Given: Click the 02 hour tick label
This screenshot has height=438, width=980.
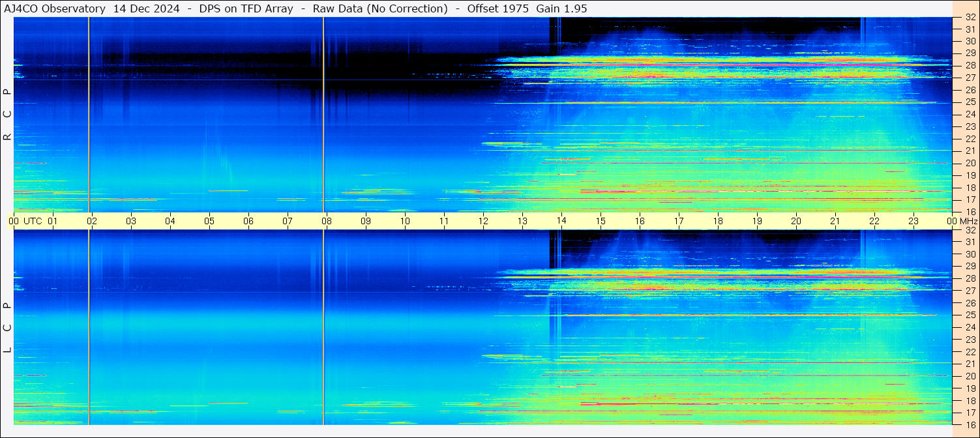Looking at the screenshot, I should click(92, 221).
